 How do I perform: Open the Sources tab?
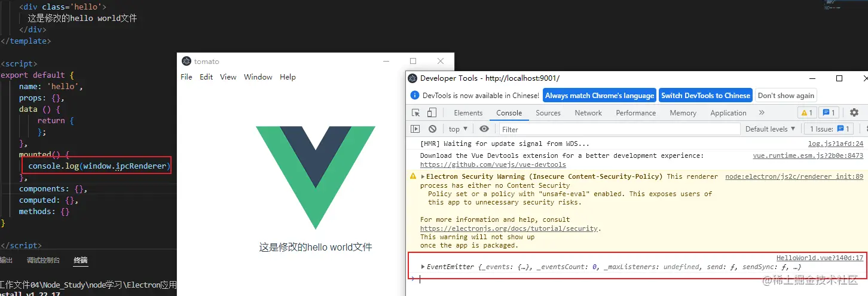pos(548,112)
